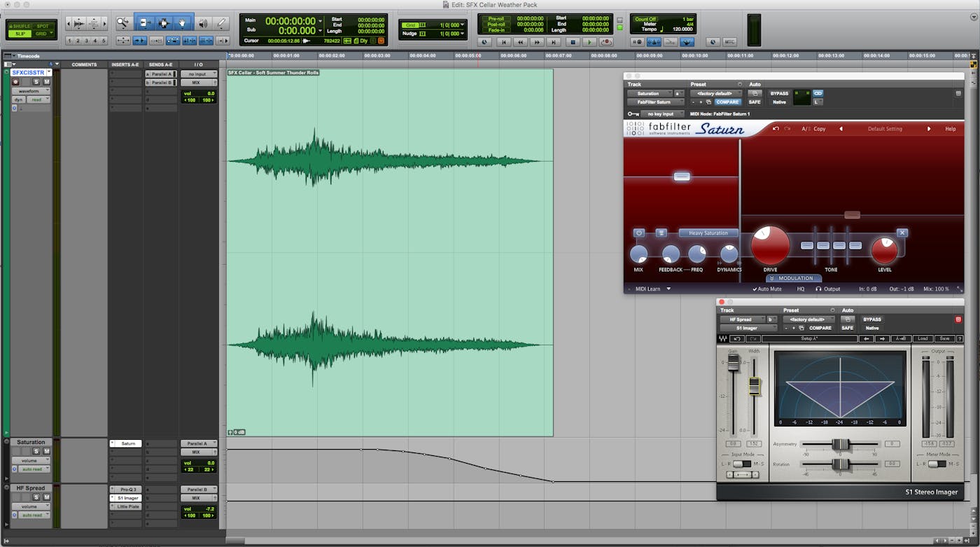This screenshot has width=980, height=547.
Task: Select SPOT edit mode
Action: (43, 26)
